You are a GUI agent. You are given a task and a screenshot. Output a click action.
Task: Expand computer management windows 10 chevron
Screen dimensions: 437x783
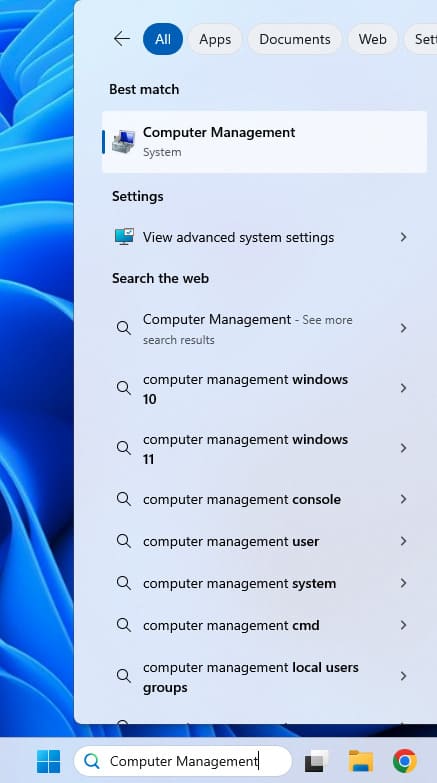pos(404,388)
